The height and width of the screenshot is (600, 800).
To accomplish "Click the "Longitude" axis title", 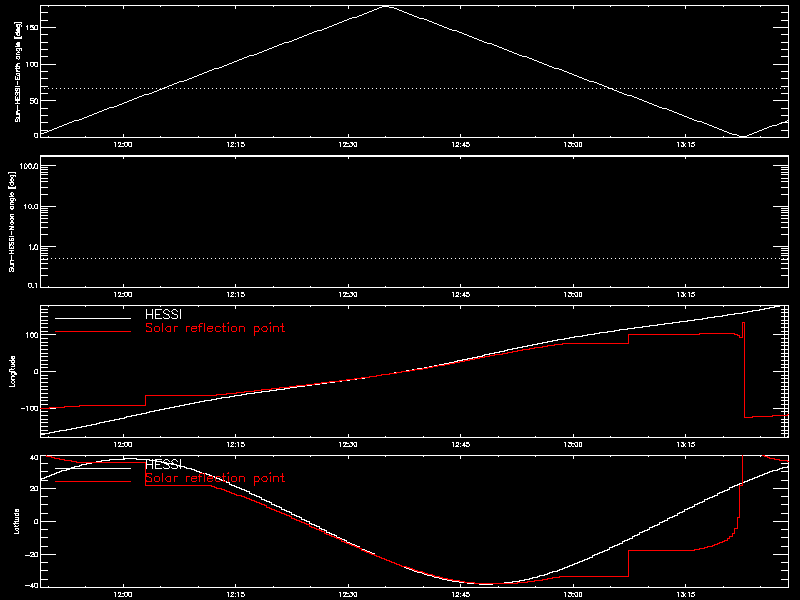I will (13, 371).
